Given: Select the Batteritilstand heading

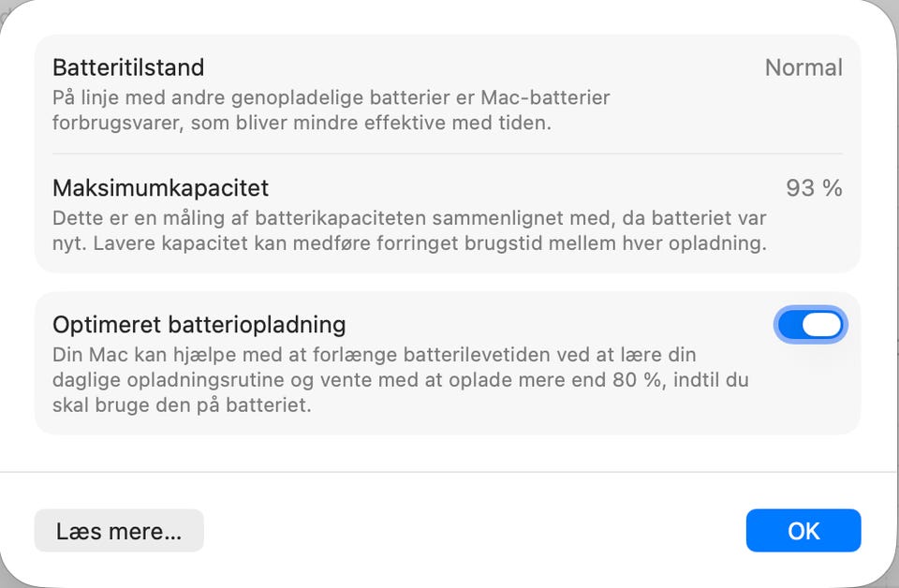Looking at the screenshot, I should [128, 67].
